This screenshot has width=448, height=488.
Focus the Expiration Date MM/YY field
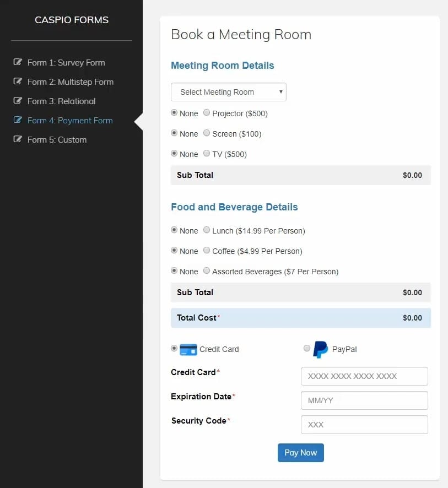point(364,400)
